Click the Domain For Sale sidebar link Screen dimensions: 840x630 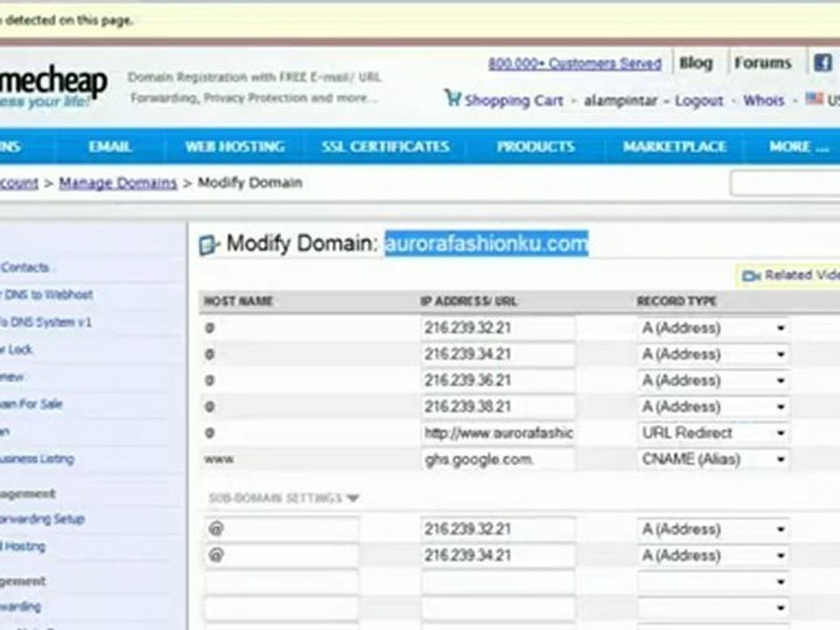click(x=31, y=404)
